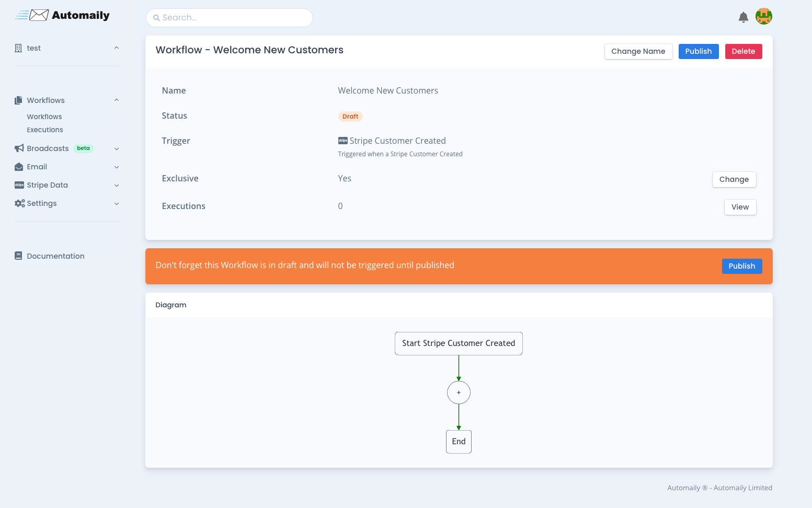Image resolution: width=812 pixels, height=508 pixels.
Task: Click the Change Name button
Action: pos(638,51)
